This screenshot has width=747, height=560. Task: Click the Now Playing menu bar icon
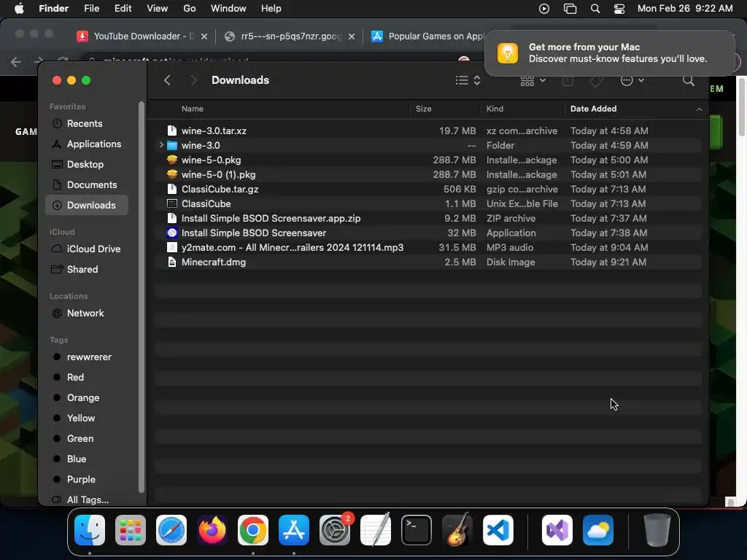tap(544, 9)
